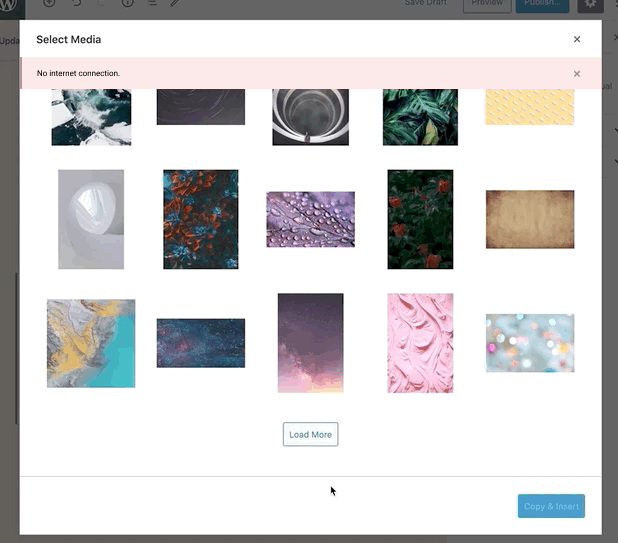Viewport: 618px width, 543px height.
Task: Select the gray spiral staircase thumbnail
Action: coord(310,117)
